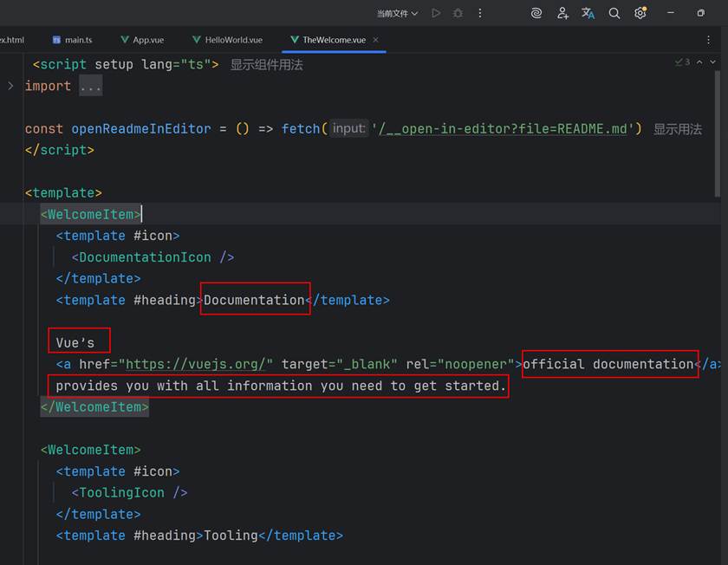Click the text official documentation

(608, 365)
